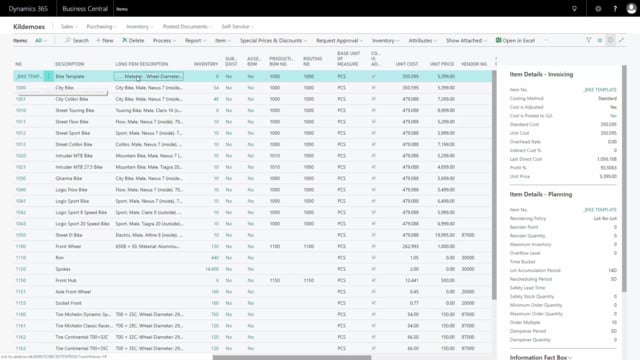
Task: Click the horizontal scrollbar below the list
Action: pos(292,358)
